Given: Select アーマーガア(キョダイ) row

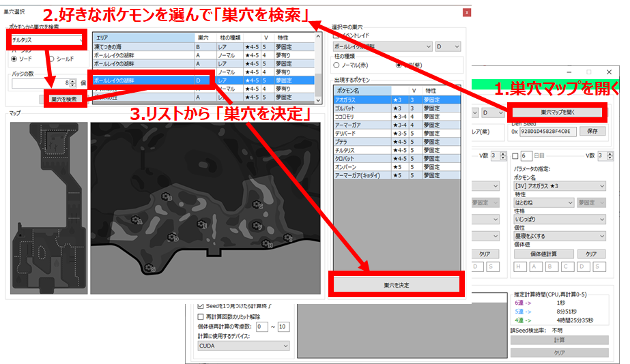Looking at the screenshot, I should click(397, 175).
